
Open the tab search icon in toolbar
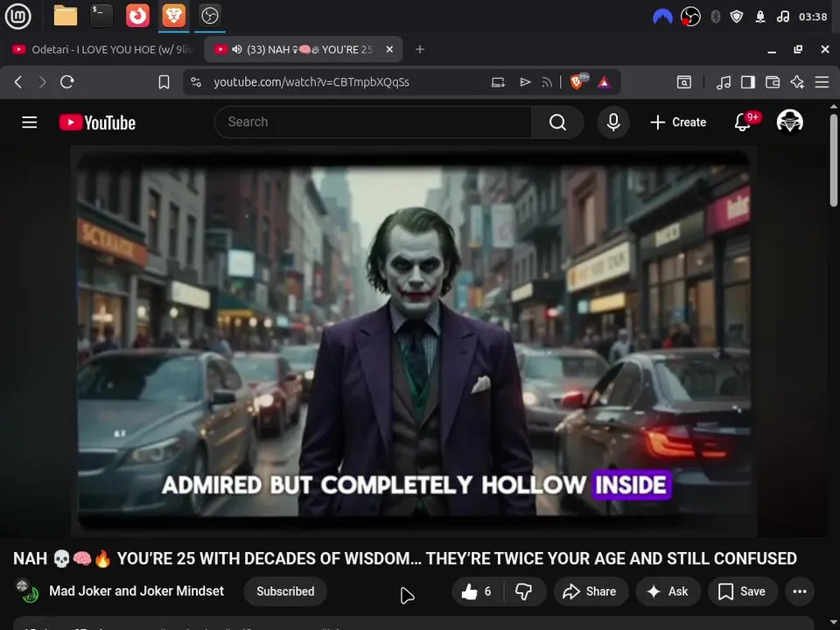684,82
